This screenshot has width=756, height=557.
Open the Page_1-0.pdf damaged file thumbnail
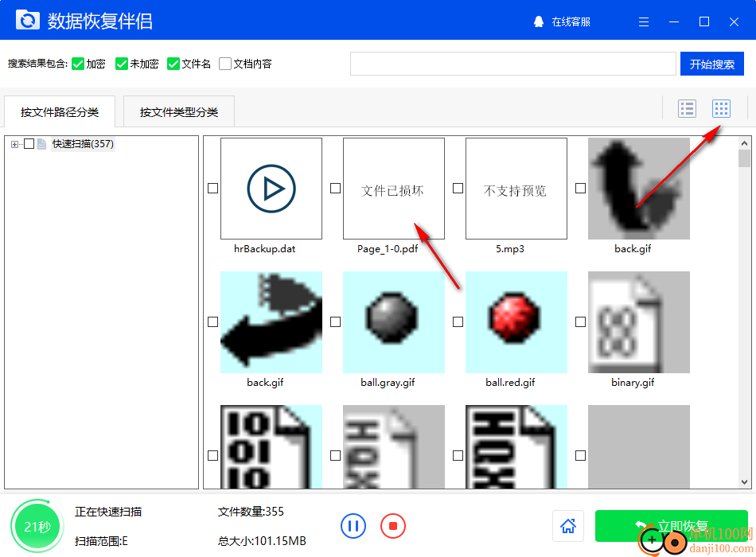pyautogui.click(x=394, y=189)
